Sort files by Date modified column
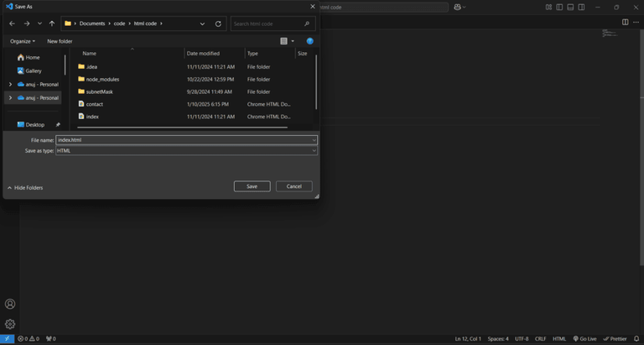 click(x=203, y=54)
